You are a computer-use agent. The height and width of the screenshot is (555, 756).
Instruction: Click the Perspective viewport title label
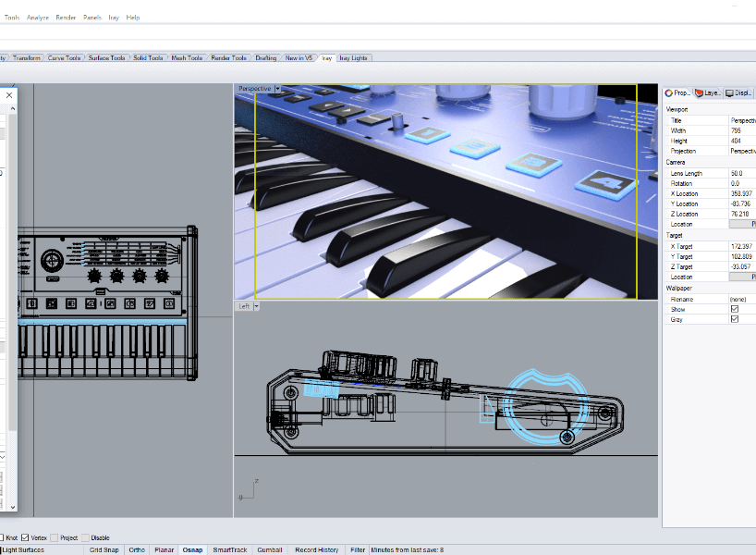(254, 89)
